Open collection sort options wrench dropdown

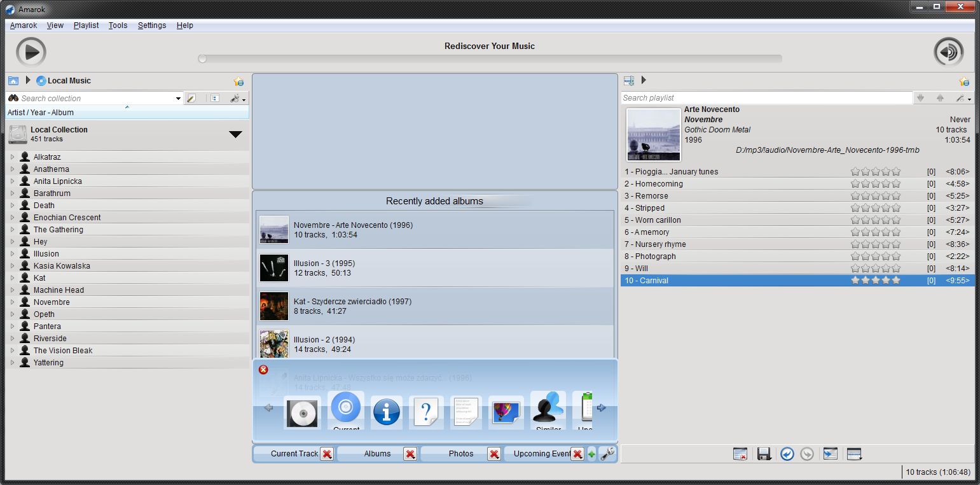238,99
